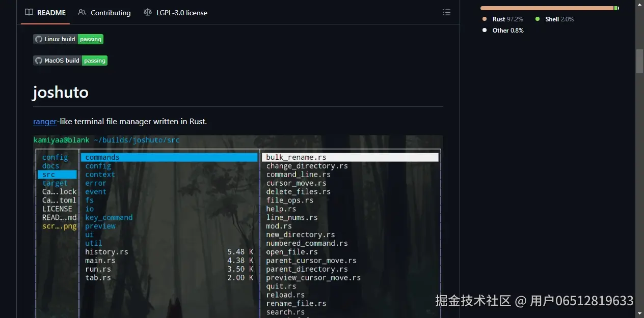Click 'numbered_command.rs' in the screenshot
This screenshot has width=644, height=318.
point(307,243)
